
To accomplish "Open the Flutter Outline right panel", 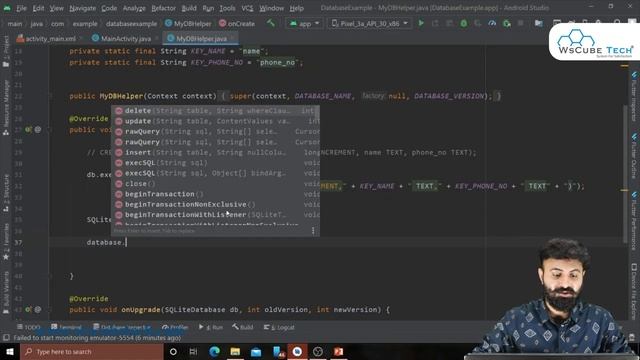I will click(634, 156).
